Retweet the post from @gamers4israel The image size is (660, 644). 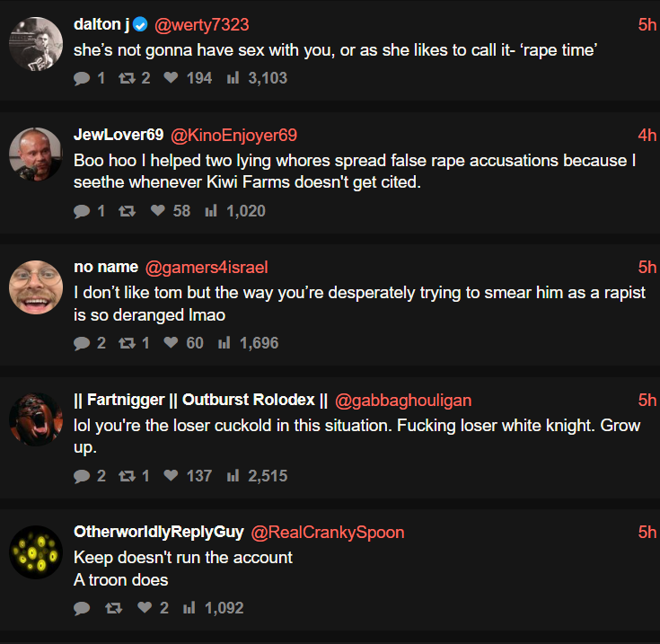[126, 343]
